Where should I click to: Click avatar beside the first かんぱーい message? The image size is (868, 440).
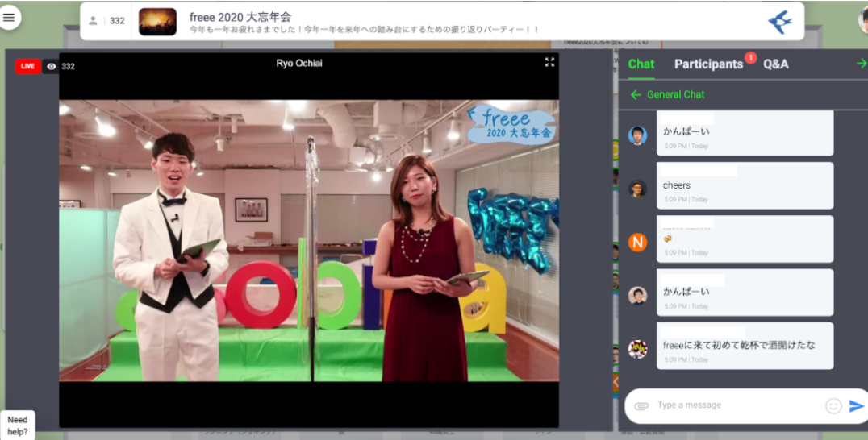click(x=638, y=135)
